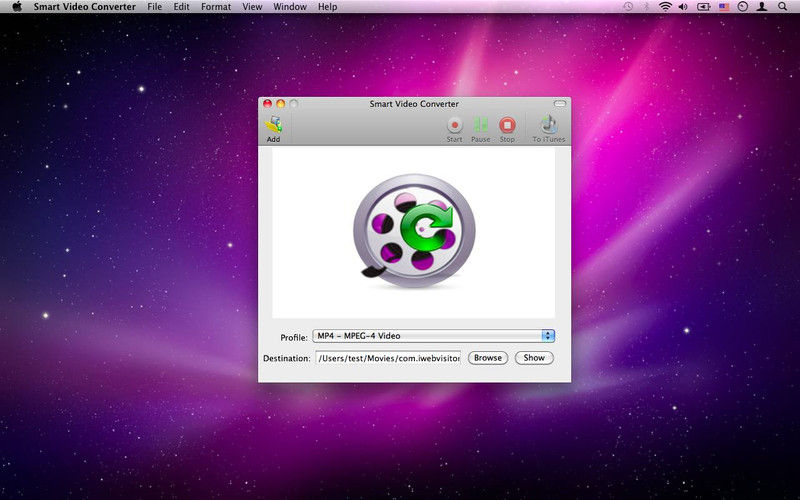
Task: Browse for a destination folder
Action: (x=488, y=358)
